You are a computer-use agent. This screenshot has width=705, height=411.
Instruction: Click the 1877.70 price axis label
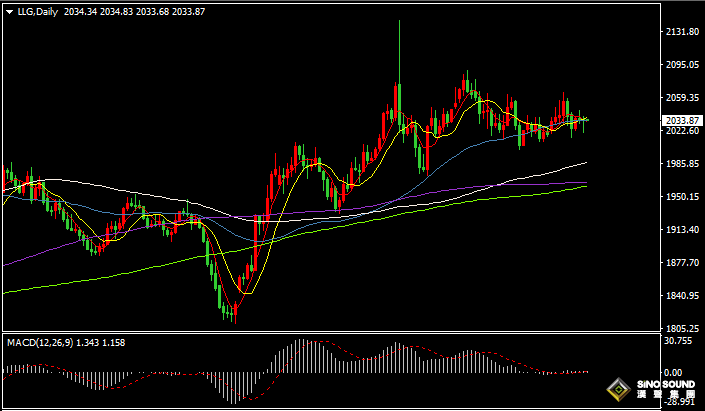click(x=681, y=263)
